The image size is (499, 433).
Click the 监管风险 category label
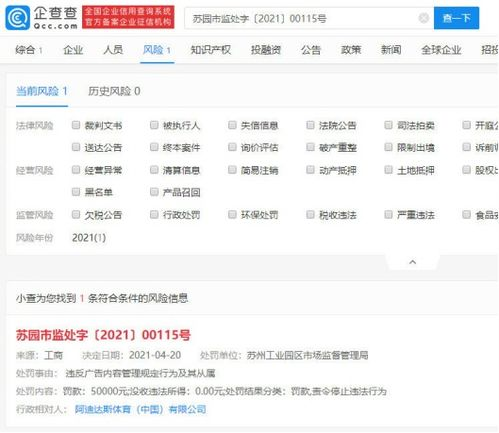(x=35, y=215)
